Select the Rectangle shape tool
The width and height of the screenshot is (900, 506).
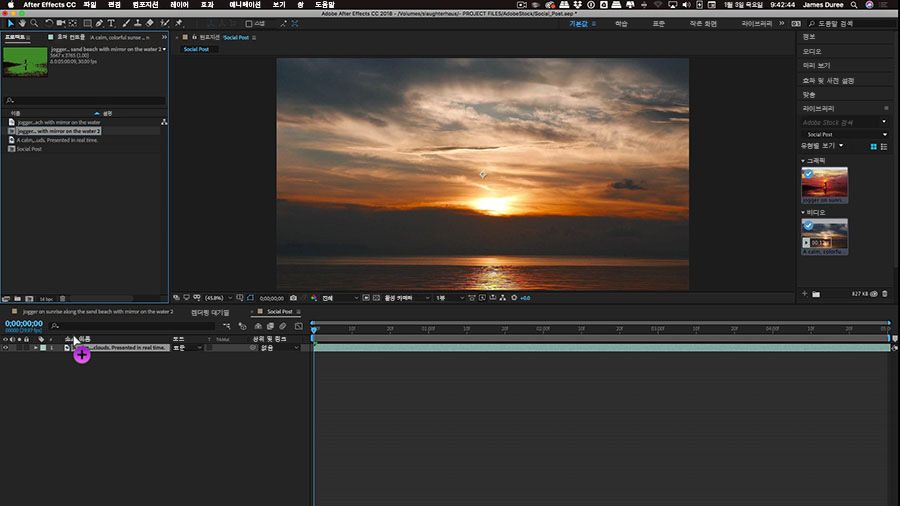pos(87,24)
